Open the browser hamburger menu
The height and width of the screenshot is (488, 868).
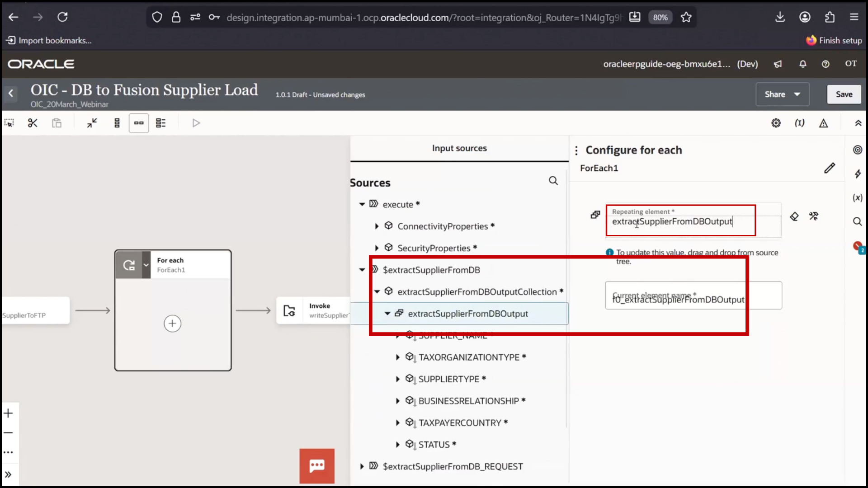point(854,17)
